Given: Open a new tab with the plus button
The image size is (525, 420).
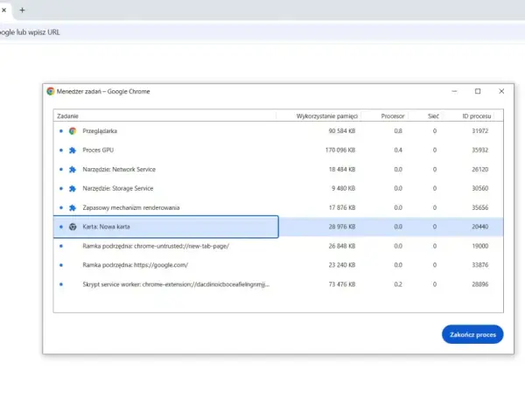Looking at the screenshot, I should coord(22,10).
